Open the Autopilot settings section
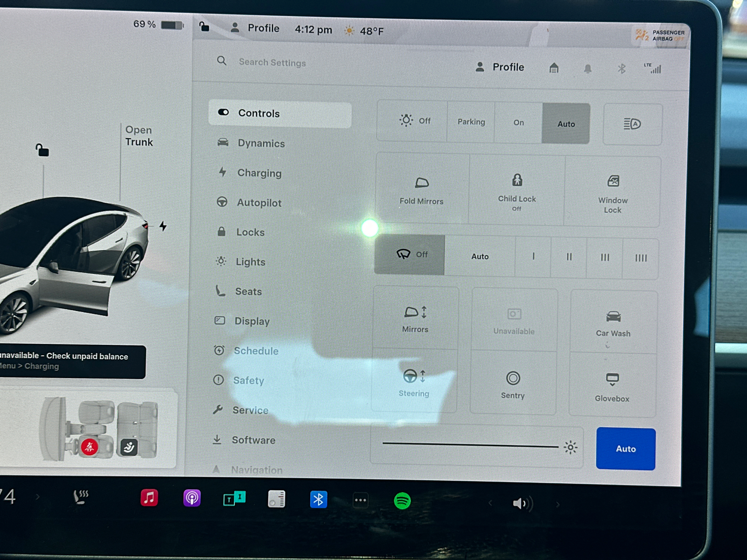This screenshot has width=747, height=560. 259,203
